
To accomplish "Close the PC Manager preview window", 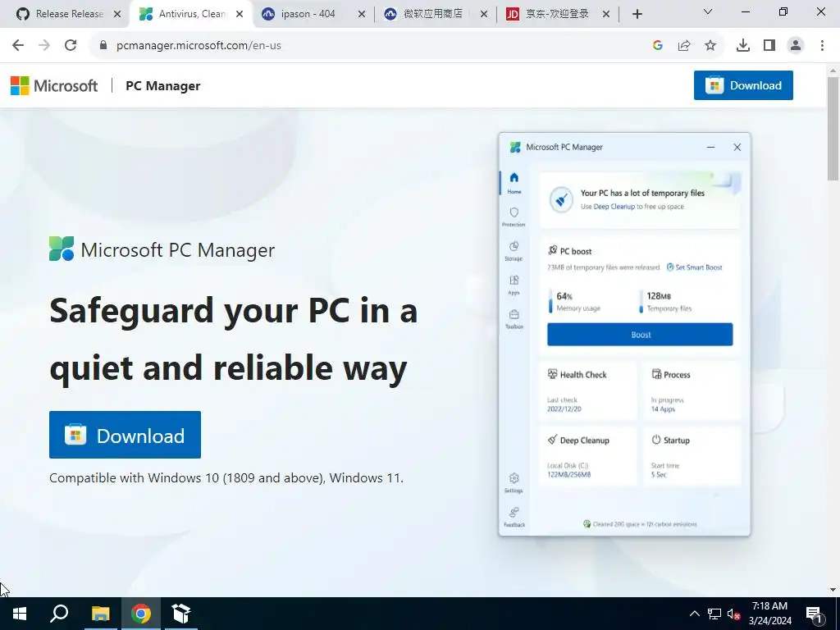I will [737, 147].
